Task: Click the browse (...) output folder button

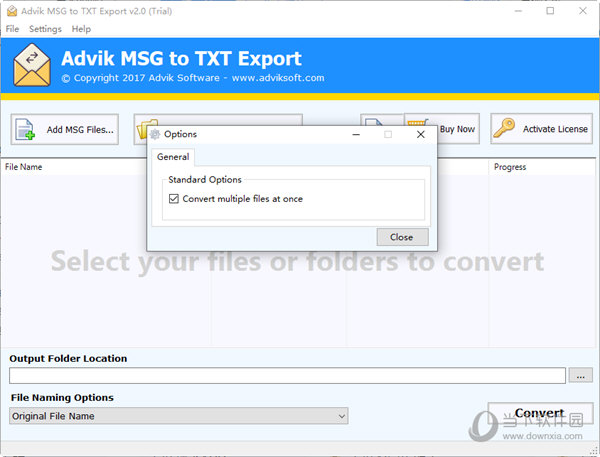Action: point(580,375)
